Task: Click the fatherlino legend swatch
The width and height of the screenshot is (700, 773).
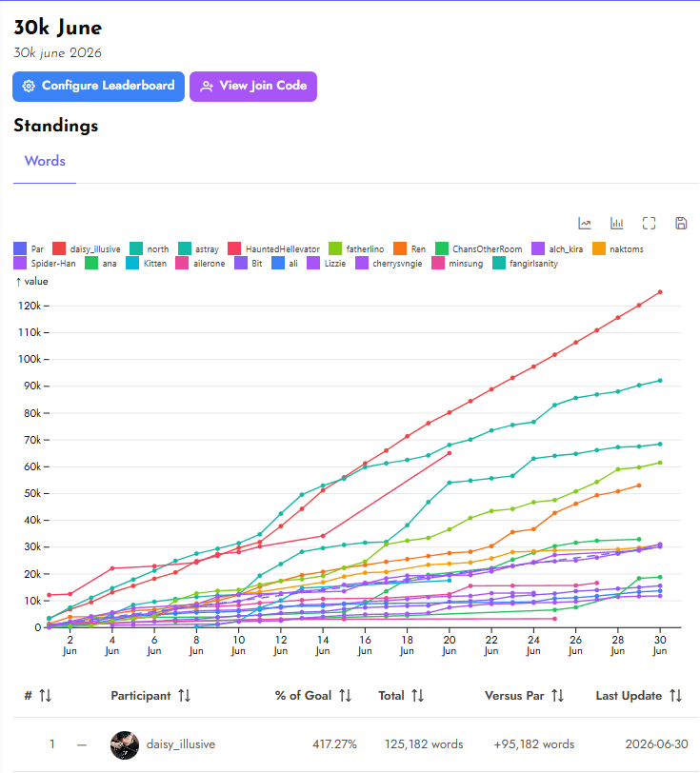Action: pos(335,249)
